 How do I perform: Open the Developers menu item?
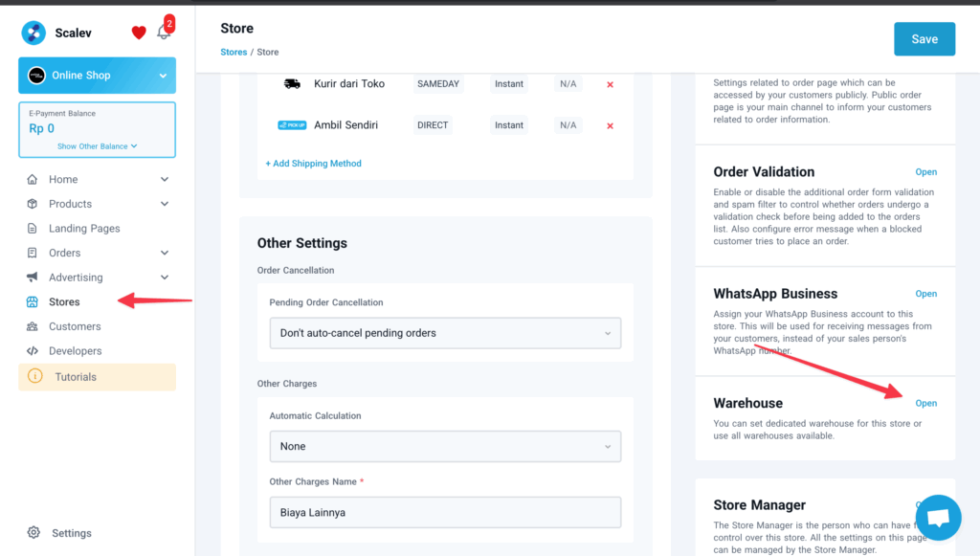(x=75, y=351)
